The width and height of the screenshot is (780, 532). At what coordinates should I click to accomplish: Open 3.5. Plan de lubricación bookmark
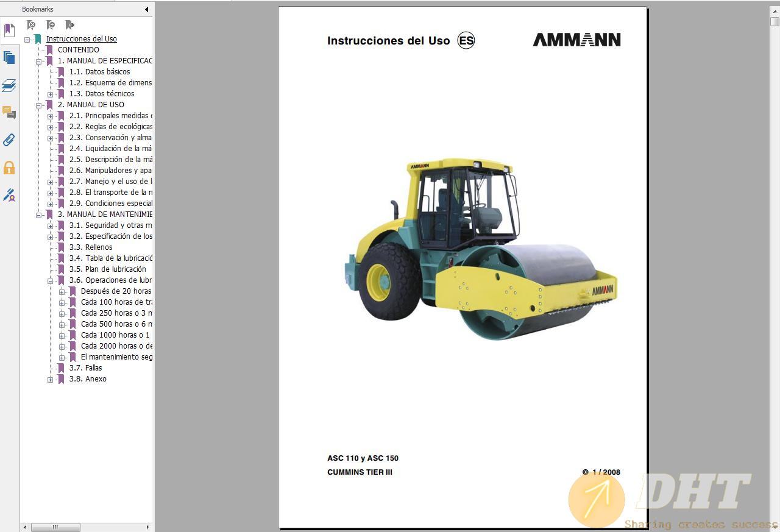pos(108,269)
